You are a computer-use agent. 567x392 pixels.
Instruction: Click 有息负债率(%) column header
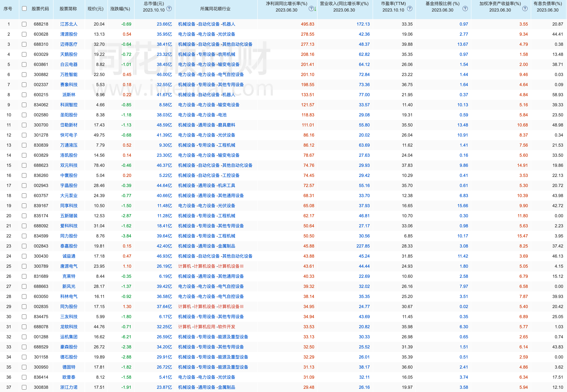point(548,7)
